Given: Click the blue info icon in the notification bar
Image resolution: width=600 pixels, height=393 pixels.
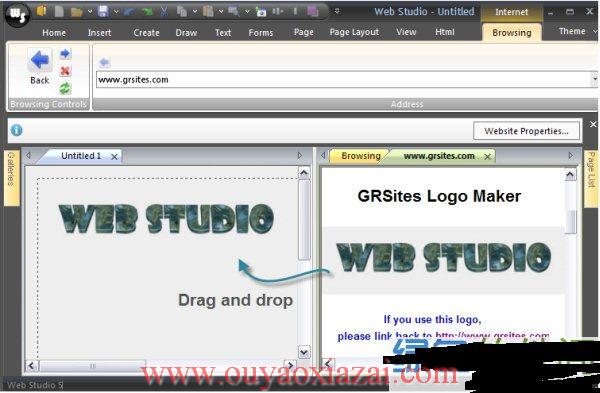Looking at the screenshot, I should click(x=16, y=130).
